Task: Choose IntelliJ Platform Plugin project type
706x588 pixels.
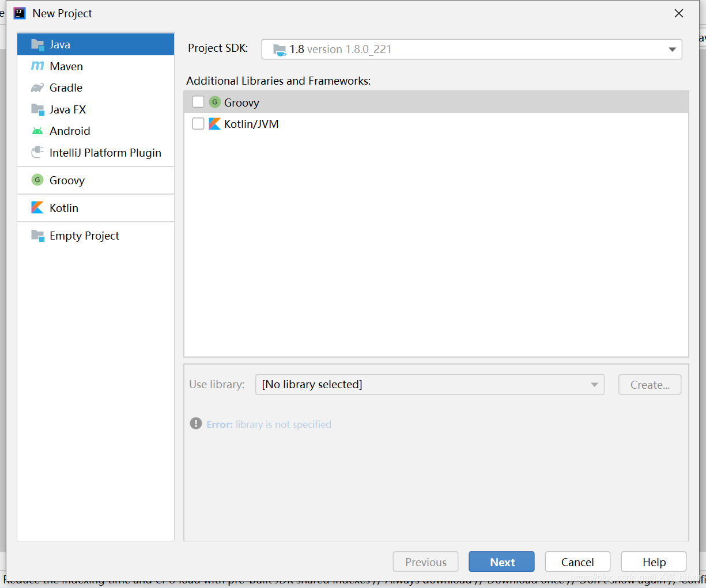Action: tap(96, 153)
